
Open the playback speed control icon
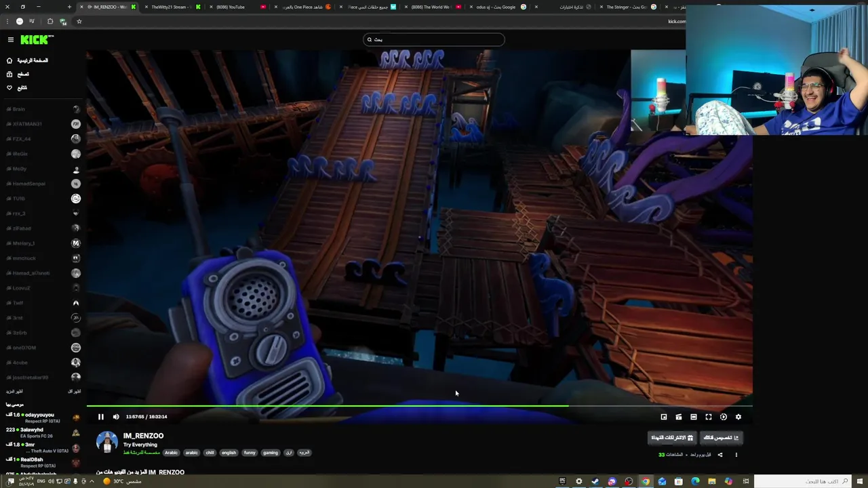click(x=724, y=417)
